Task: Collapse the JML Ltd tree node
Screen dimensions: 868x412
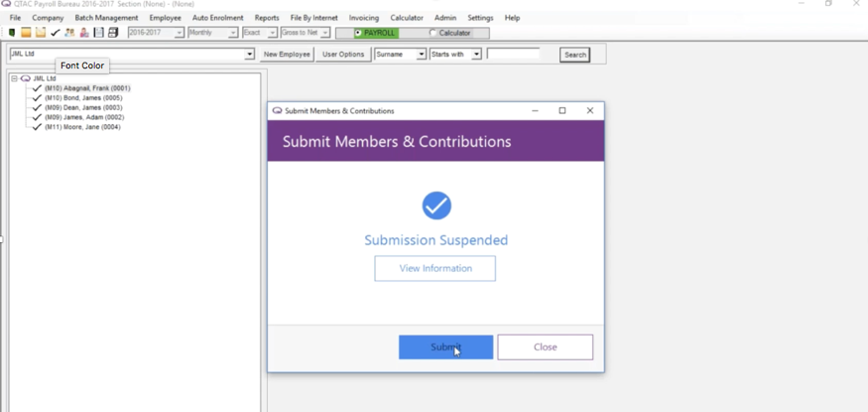Action: tap(15, 78)
